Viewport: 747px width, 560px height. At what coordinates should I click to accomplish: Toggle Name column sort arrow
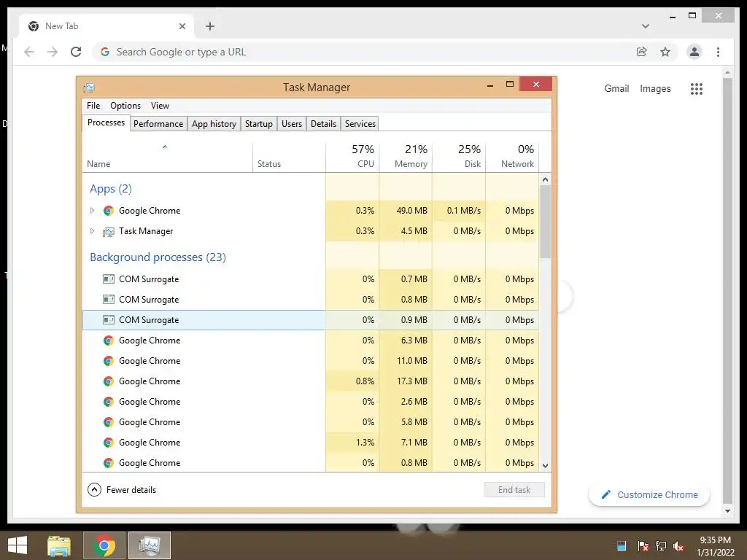point(165,147)
